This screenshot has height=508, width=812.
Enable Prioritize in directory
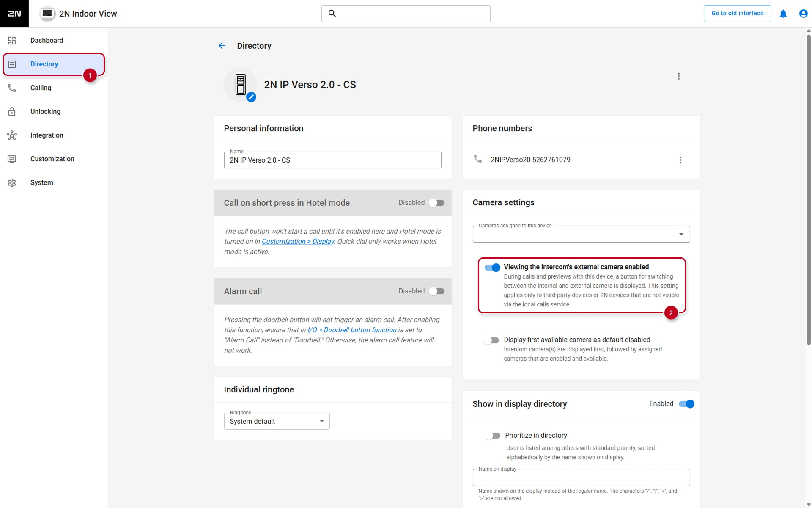pos(493,436)
